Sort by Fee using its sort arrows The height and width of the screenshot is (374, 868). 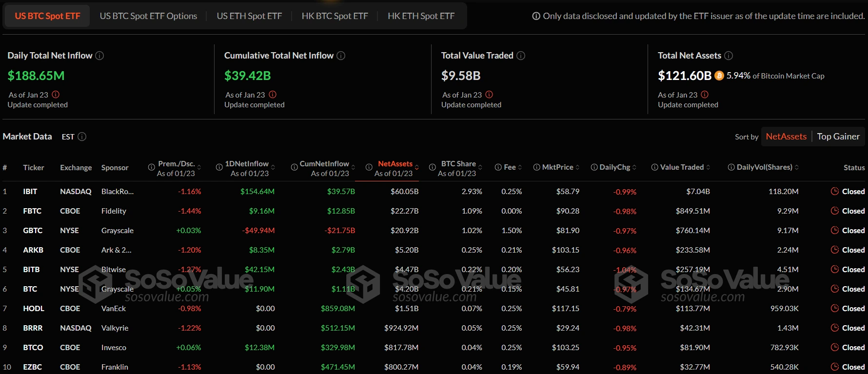pyautogui.click(x=520, y=167)
